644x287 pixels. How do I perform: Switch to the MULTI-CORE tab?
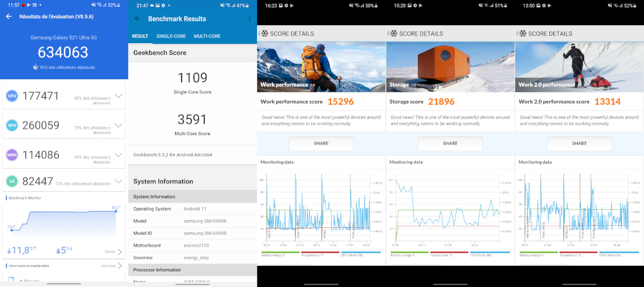[207, 36]
